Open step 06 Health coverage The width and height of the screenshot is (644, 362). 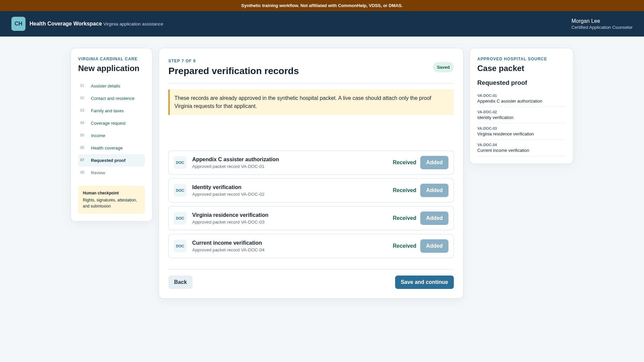tap(111, 148)
